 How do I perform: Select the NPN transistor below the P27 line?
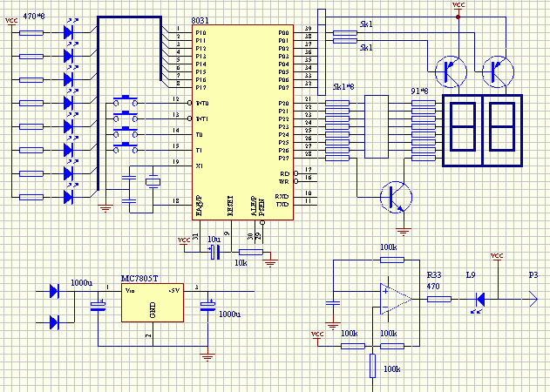(x=397, y=196)
